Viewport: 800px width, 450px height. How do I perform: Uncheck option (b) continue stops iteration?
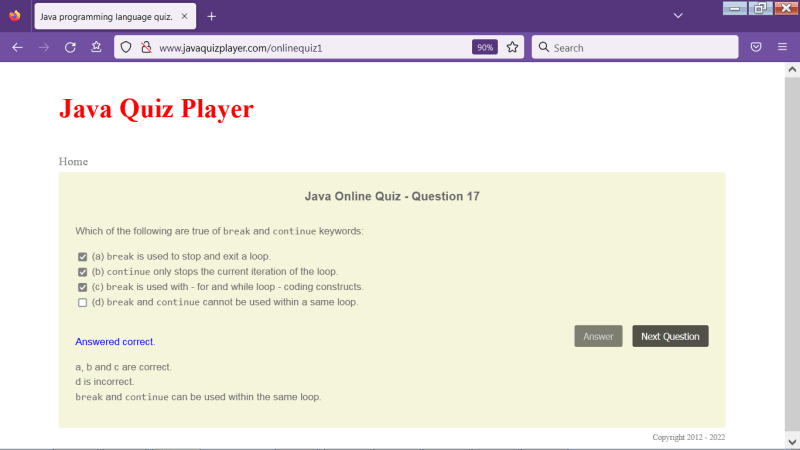click(82, 272)
